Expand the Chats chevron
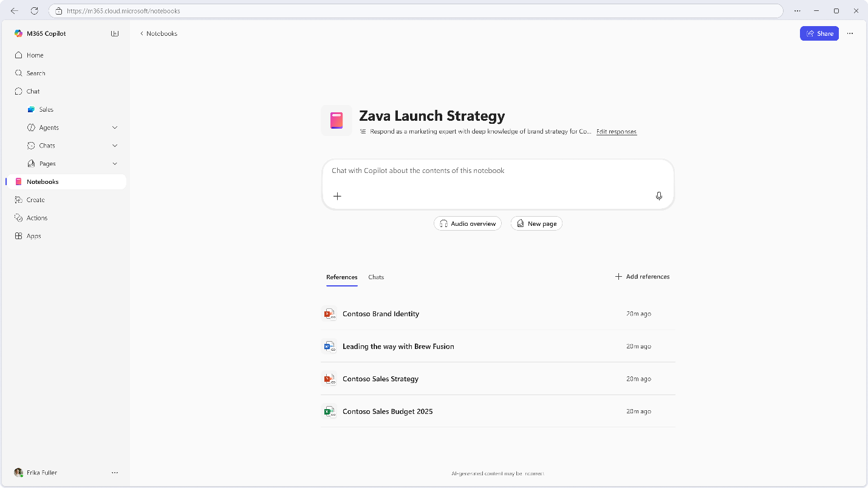Image resolution: width=868 pixels, height=488 pixels. point(115,146)
